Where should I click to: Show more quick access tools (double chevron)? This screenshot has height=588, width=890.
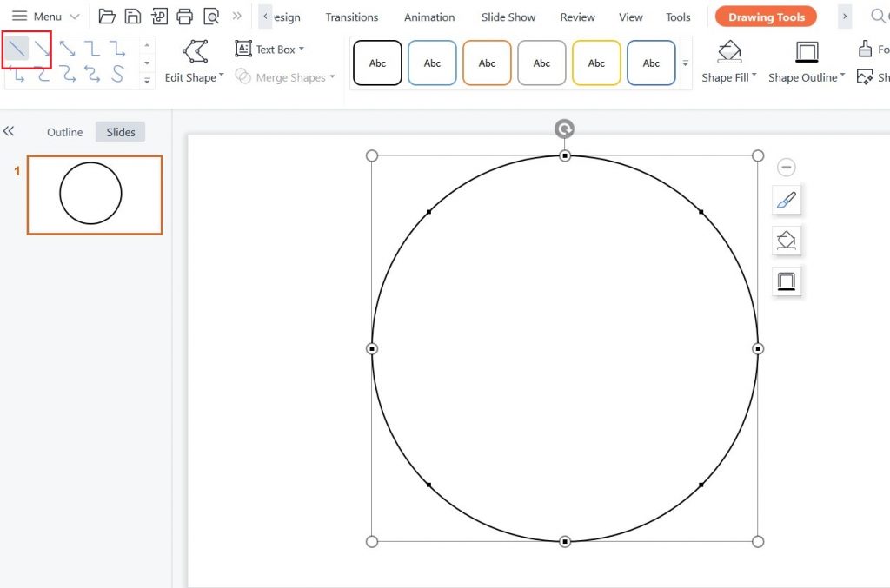[236, 16]
